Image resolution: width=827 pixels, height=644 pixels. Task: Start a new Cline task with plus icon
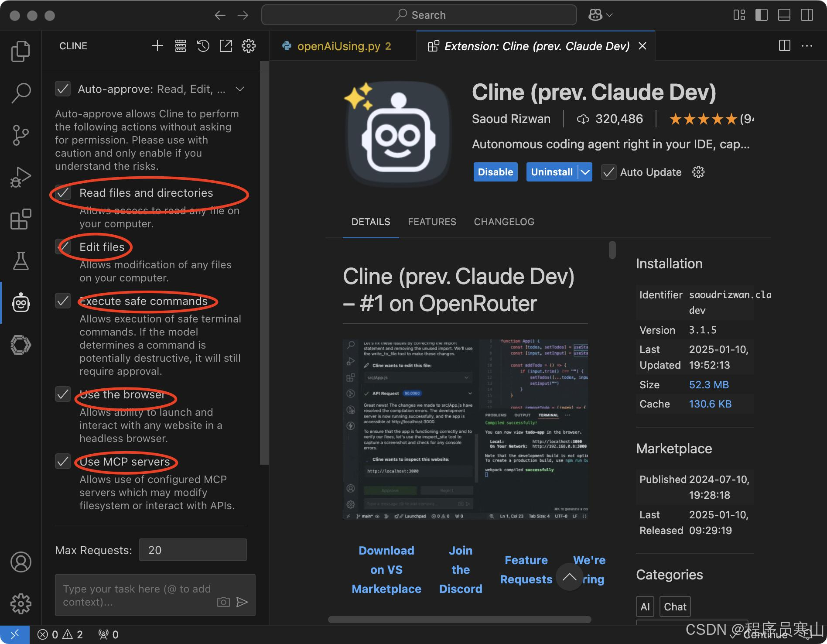coord(157,46)
